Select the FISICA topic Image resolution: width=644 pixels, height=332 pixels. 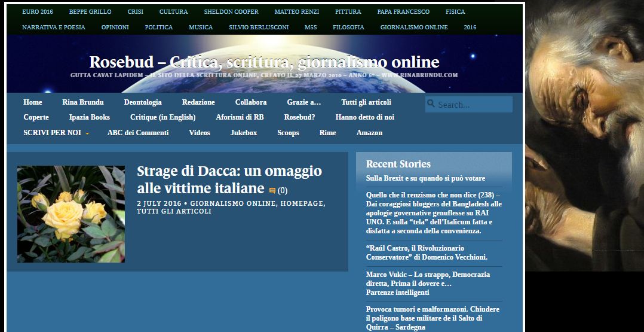click(455, 11)
